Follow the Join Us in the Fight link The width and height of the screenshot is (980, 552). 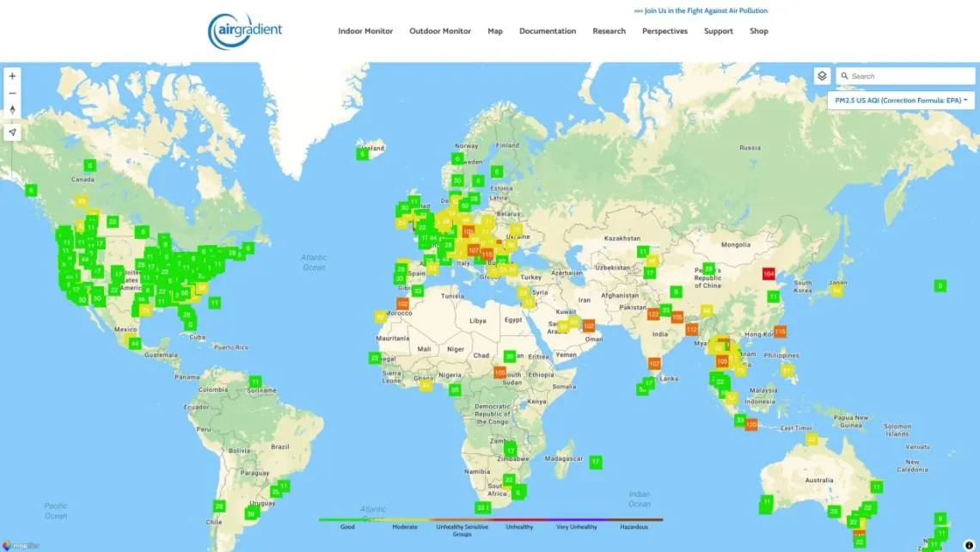(703, 10)
